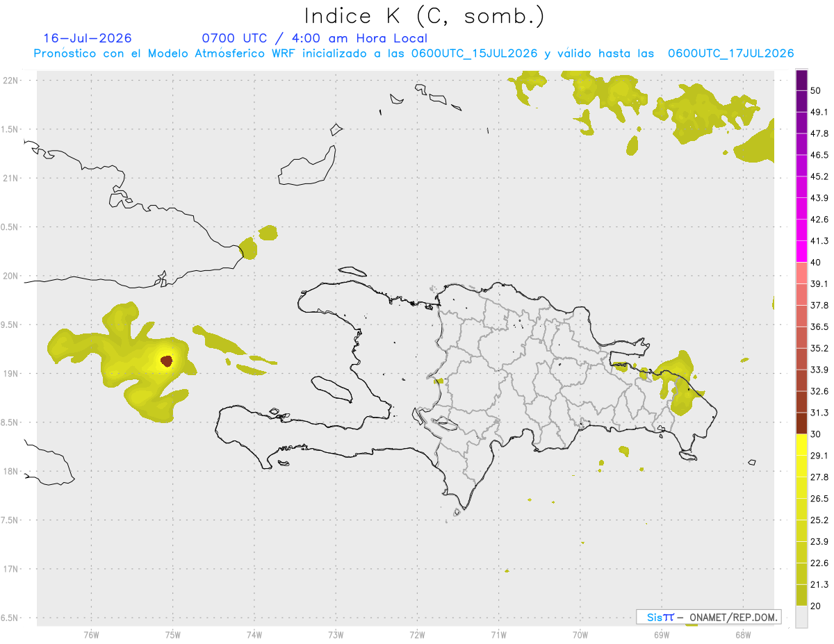Click the "Indice K (C, somb.)" title

423,16
